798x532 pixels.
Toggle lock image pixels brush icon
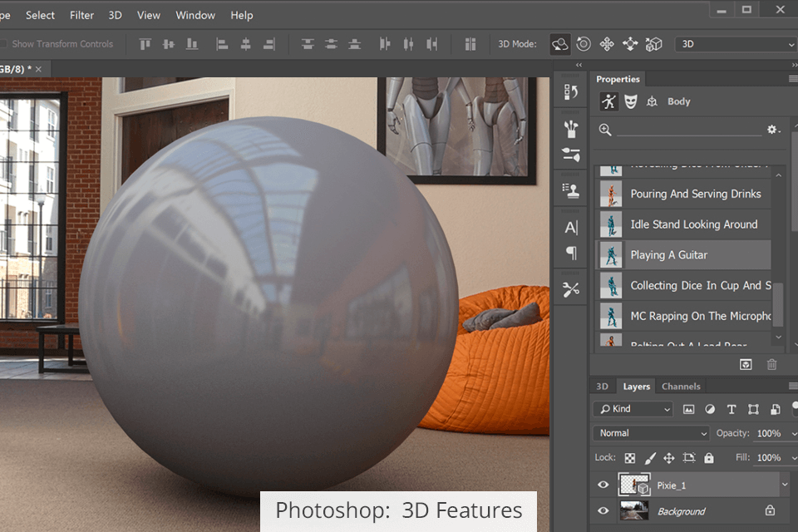650,458
